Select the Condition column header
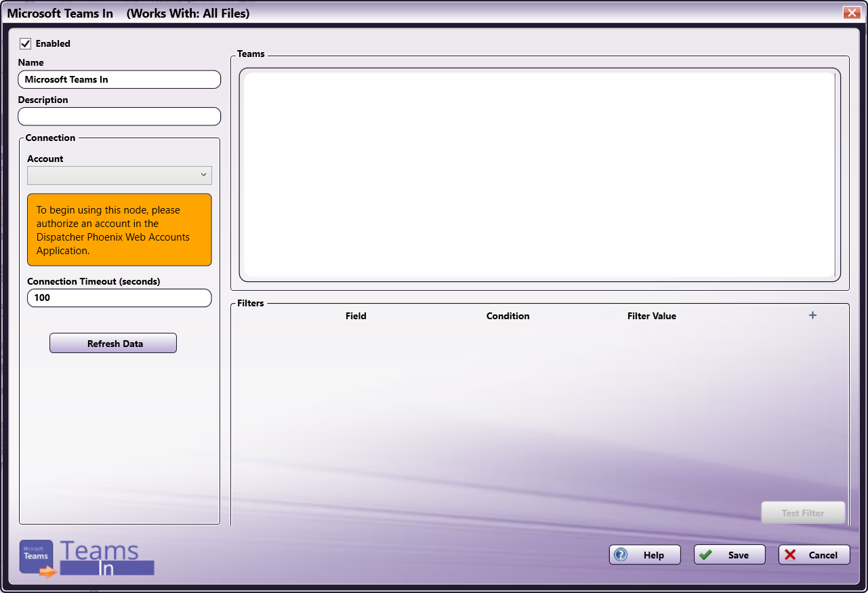This screenshot has height=593, width=868. 508,316
